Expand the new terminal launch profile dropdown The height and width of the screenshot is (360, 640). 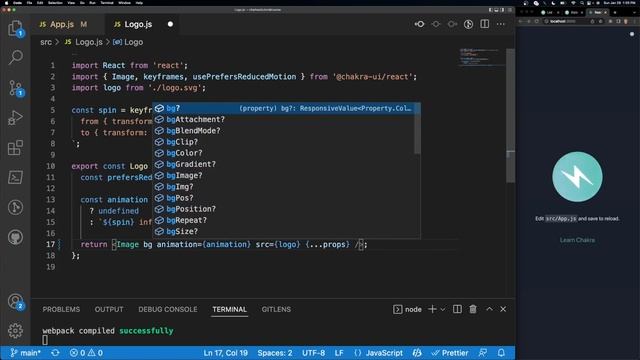442,309
